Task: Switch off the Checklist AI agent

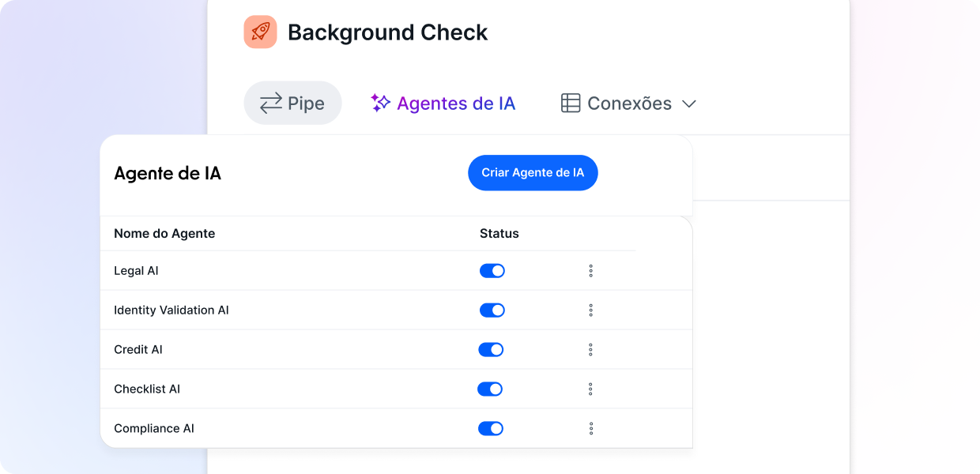Action: tap(490, 389)
